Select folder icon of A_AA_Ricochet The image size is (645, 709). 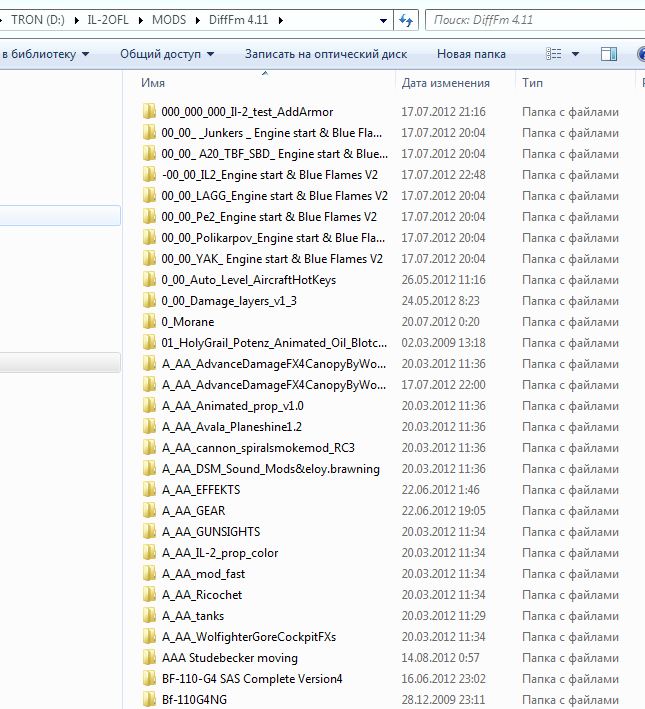[x=149, y=595]
